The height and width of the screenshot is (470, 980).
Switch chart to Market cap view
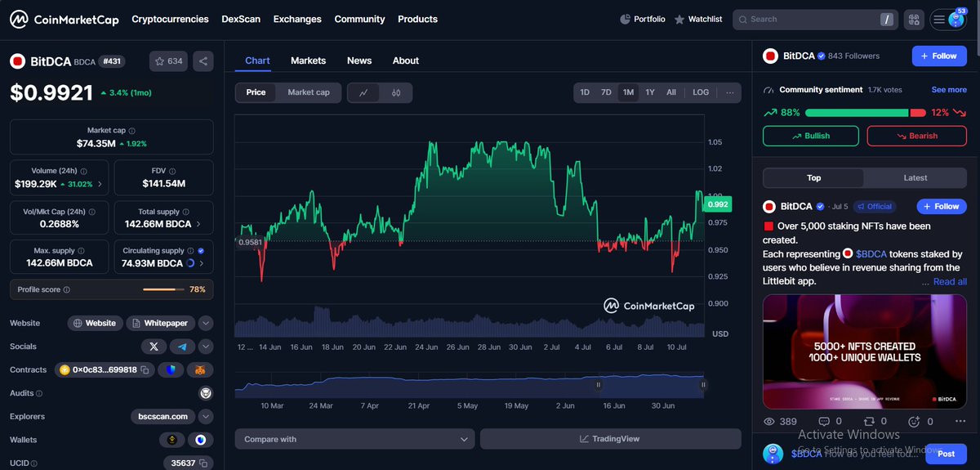308,92
